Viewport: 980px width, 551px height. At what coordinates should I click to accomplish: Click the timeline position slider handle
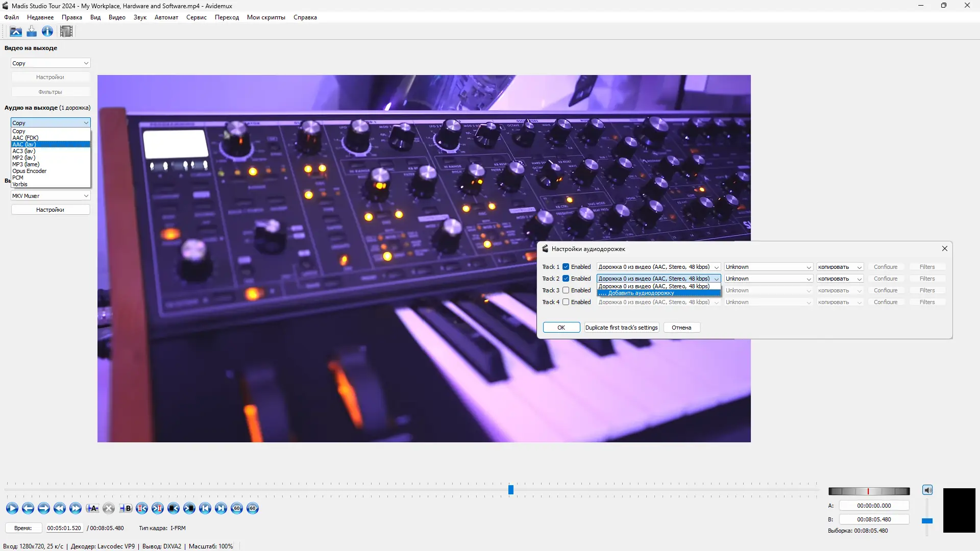[510, 490]
